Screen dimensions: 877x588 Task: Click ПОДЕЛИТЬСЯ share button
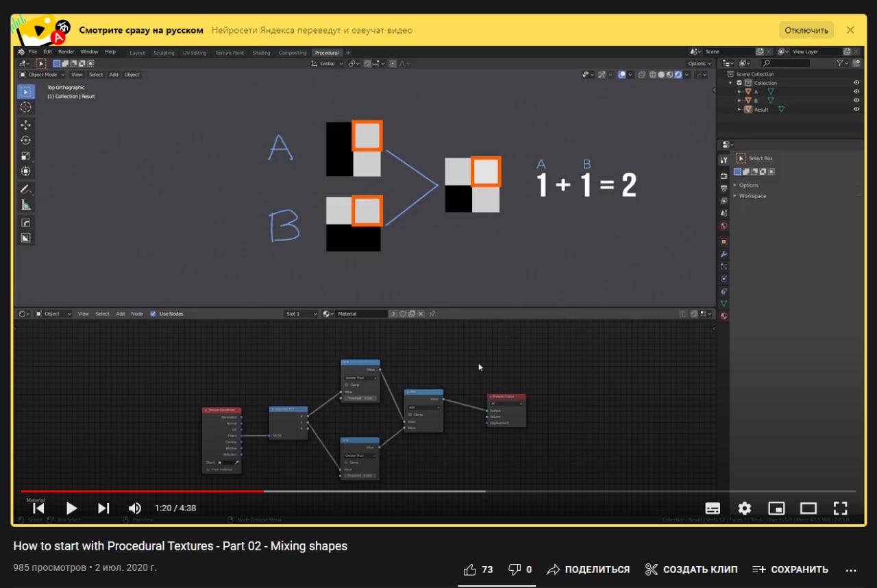click(x=588, y=569)
